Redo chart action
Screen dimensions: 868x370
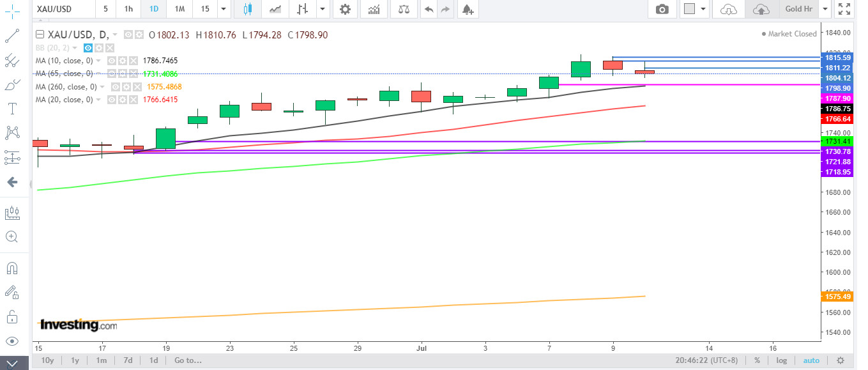(445, 9)
